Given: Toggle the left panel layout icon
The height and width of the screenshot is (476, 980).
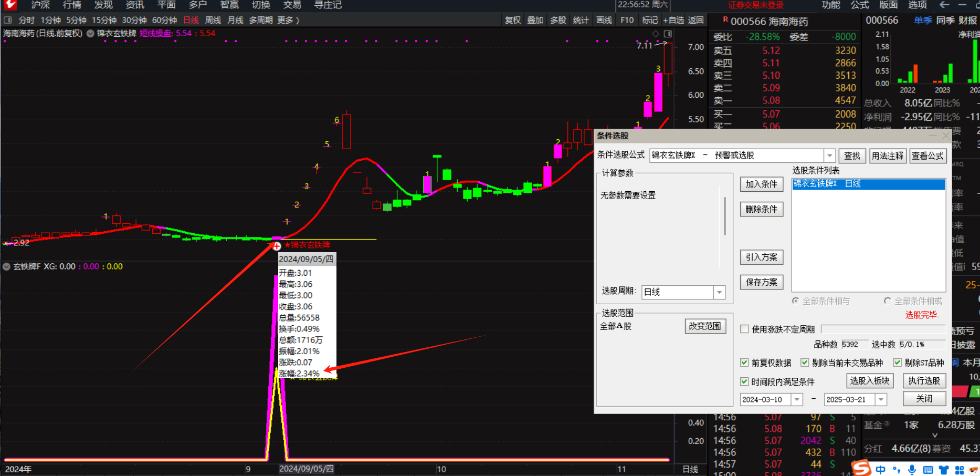Looking at the screenshot, I should tap(8, 20).
